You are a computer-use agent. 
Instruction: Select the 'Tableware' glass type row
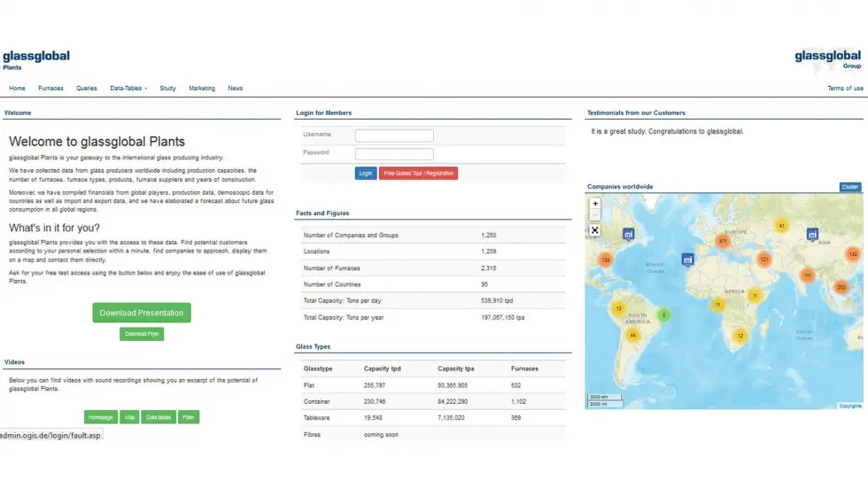[x=433, y=418]
